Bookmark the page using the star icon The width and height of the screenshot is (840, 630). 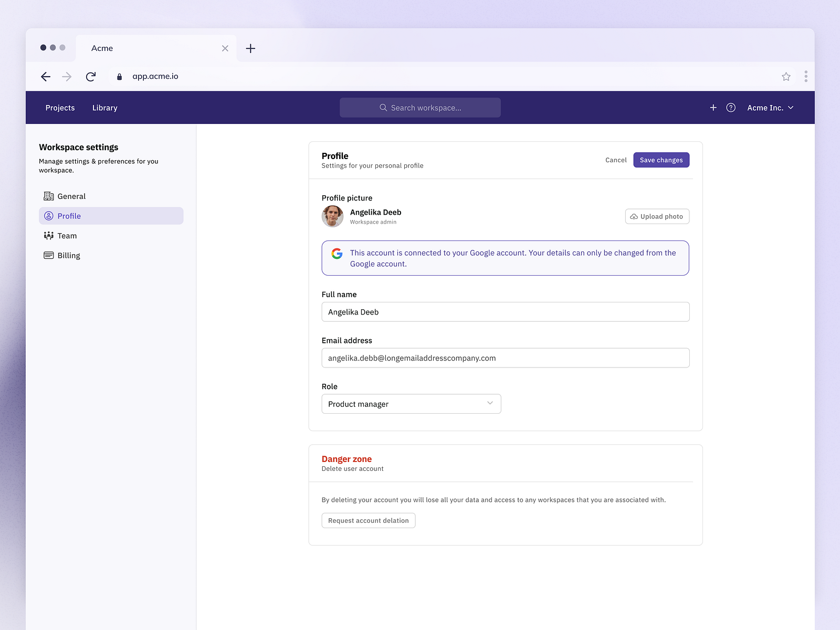pos(786,76)
